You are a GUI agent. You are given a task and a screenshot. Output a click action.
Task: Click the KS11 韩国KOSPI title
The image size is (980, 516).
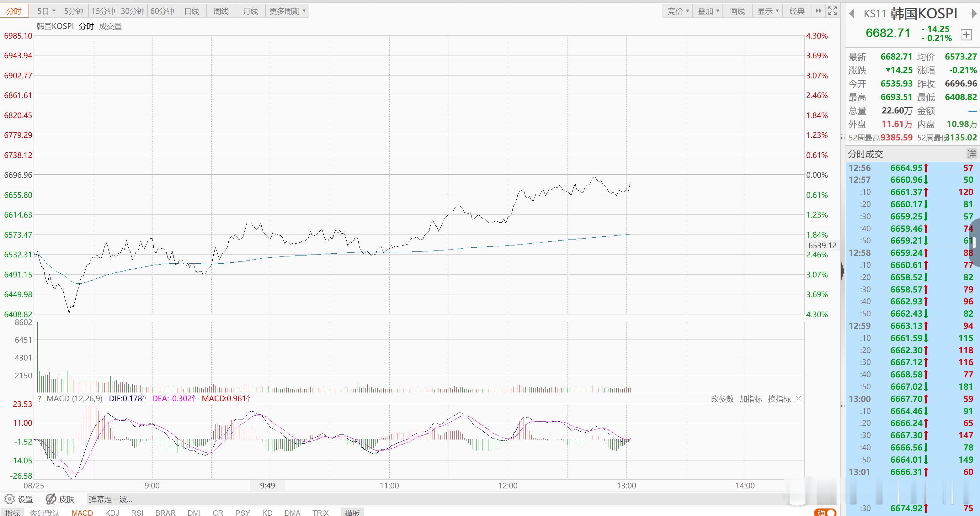(x=910, y=14)
